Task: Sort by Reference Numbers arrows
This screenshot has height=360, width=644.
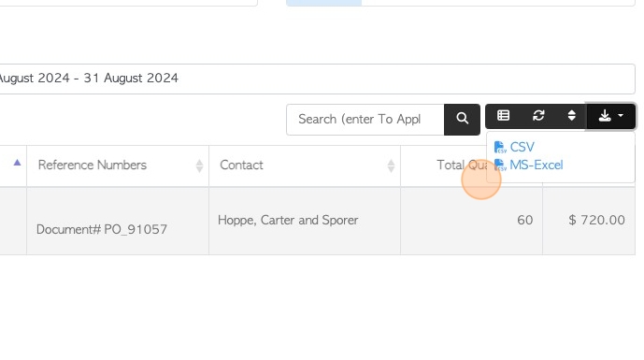Action: (199, 166)
